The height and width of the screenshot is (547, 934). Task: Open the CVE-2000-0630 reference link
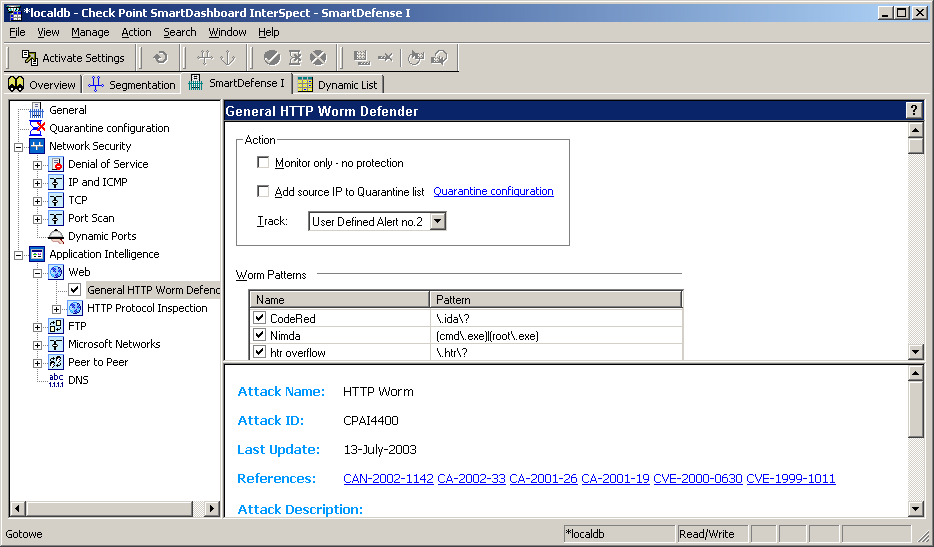[x=698, y=478]
